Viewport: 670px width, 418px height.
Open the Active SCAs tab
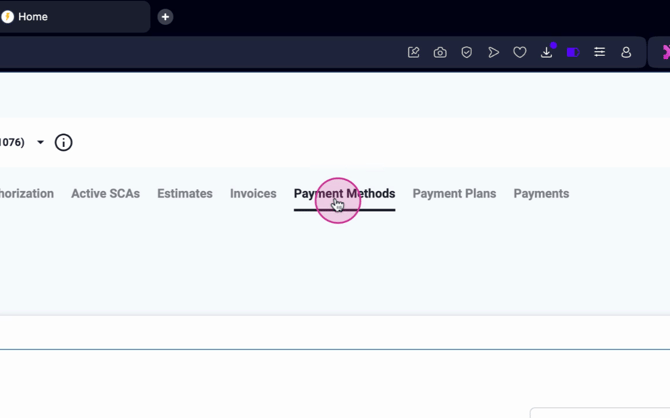pos(105,194)
